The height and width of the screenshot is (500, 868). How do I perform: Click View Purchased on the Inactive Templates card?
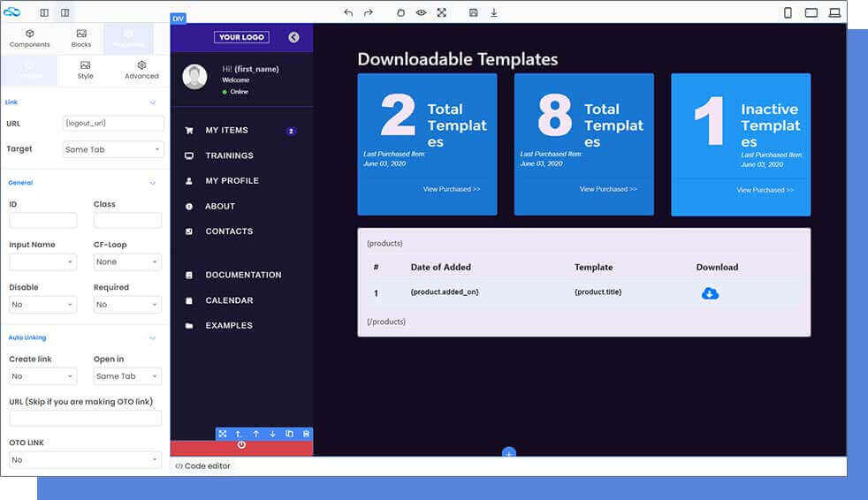[765, 190]
